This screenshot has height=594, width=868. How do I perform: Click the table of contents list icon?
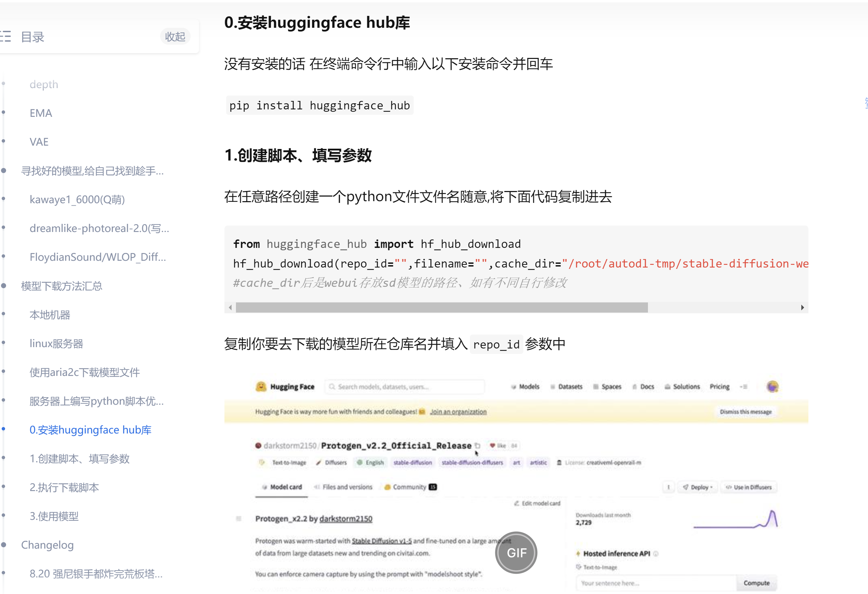tap(5, 37)
